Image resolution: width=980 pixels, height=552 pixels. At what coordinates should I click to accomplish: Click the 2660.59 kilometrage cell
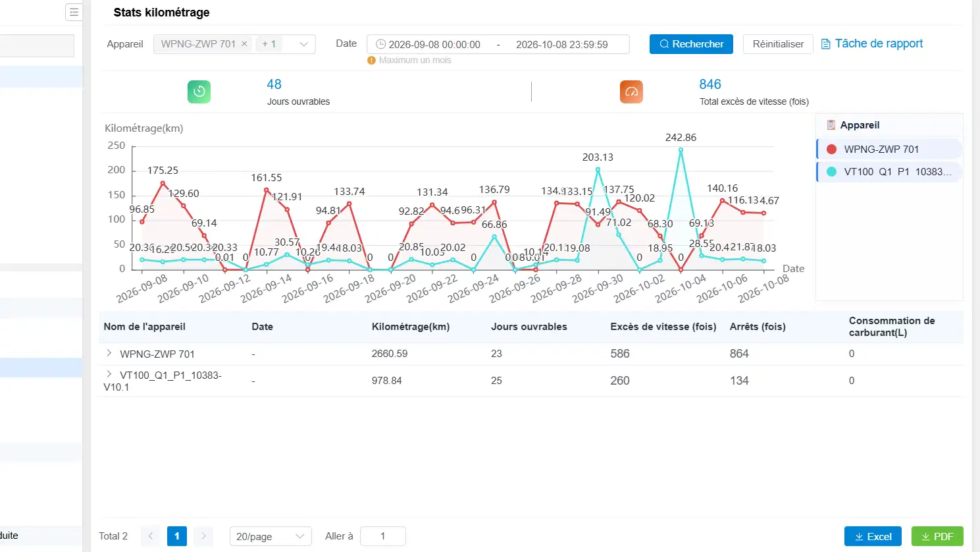coord(390,354)
